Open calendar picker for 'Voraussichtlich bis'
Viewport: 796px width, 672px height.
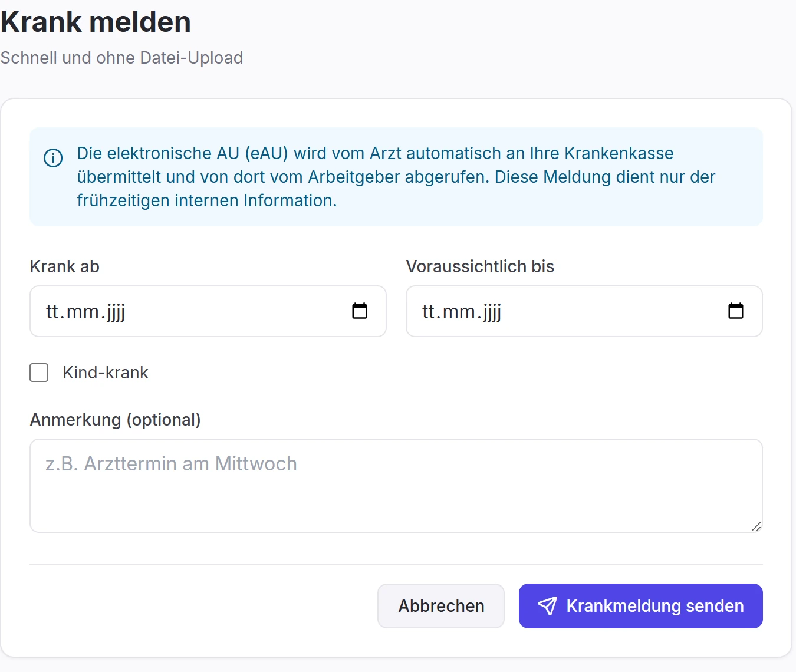point(736,311)
